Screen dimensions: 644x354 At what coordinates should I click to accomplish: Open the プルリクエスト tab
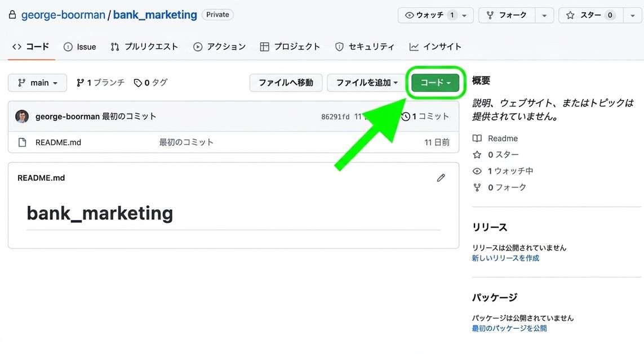(144, 47)
